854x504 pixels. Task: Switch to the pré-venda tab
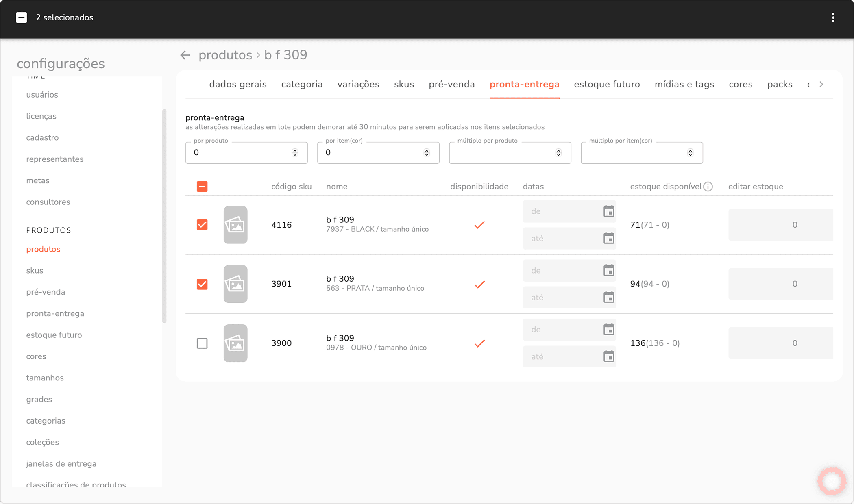pos(452,84)
